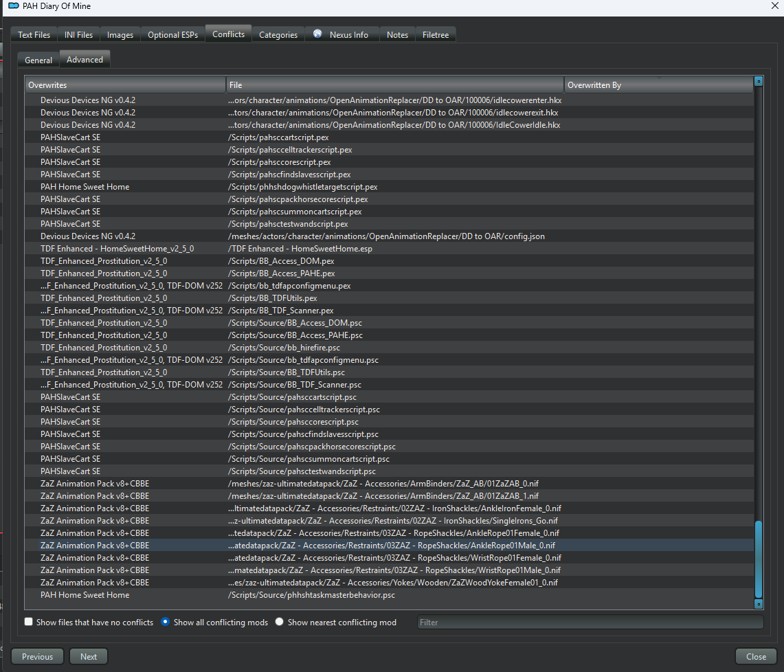Select the AnkleIronFemale_0.nif row
784x672 pixels.
390,508
